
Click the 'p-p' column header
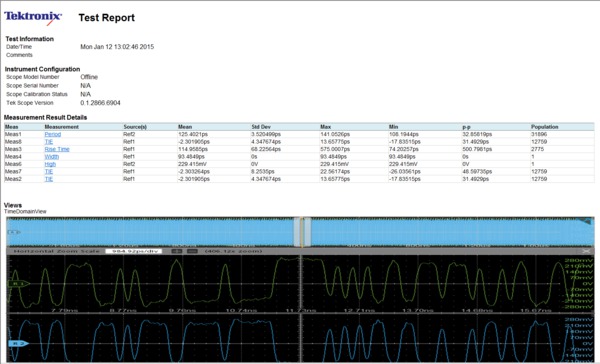pos(466,127)
